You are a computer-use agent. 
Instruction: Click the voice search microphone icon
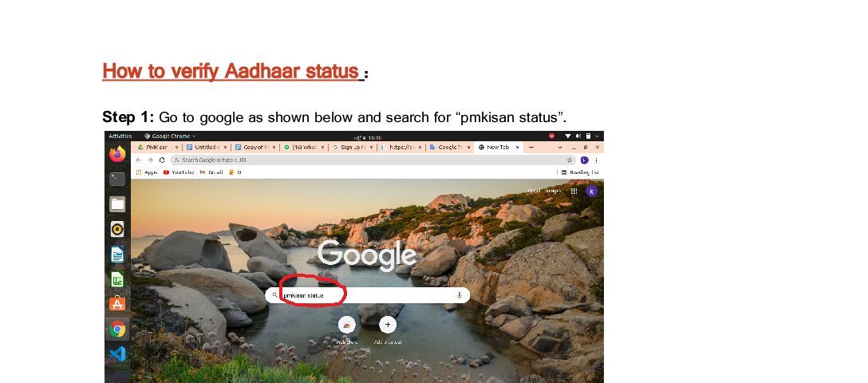click(459, 295)
